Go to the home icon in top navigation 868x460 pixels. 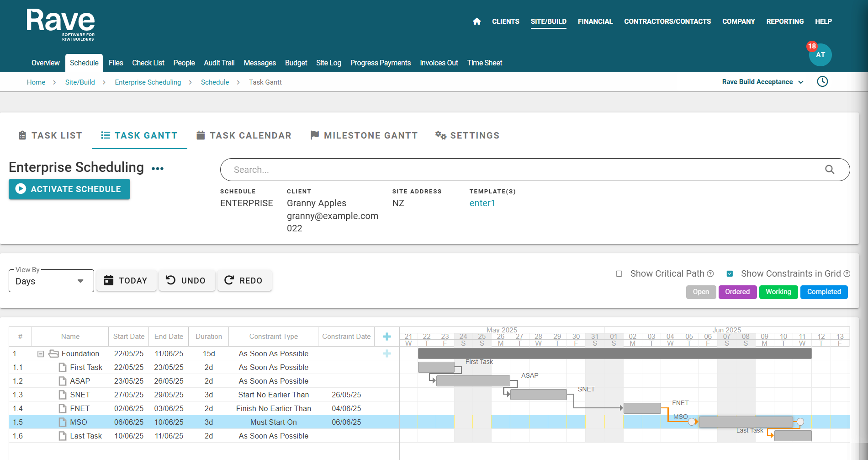[x=476, y=21]
